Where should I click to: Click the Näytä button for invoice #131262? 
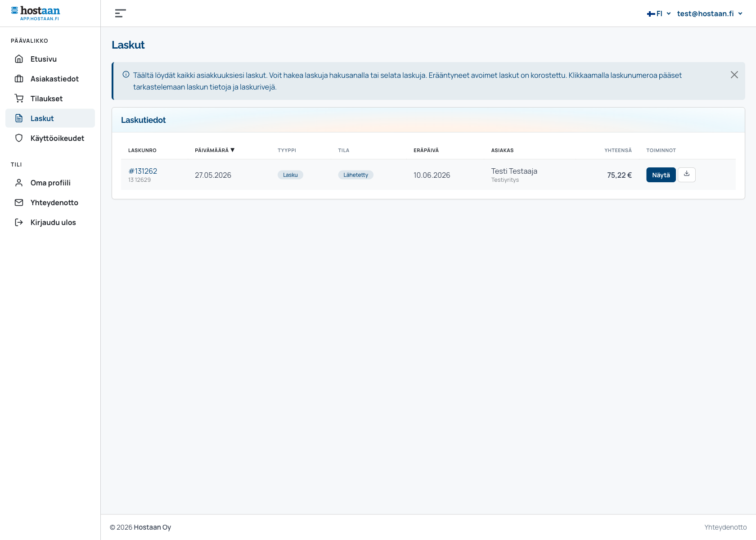click(x=661, y=175)
